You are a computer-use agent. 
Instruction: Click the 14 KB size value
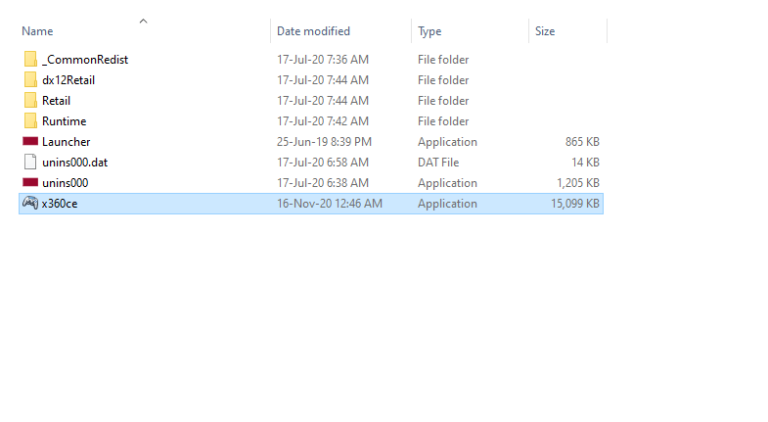[x=586, y=162]
